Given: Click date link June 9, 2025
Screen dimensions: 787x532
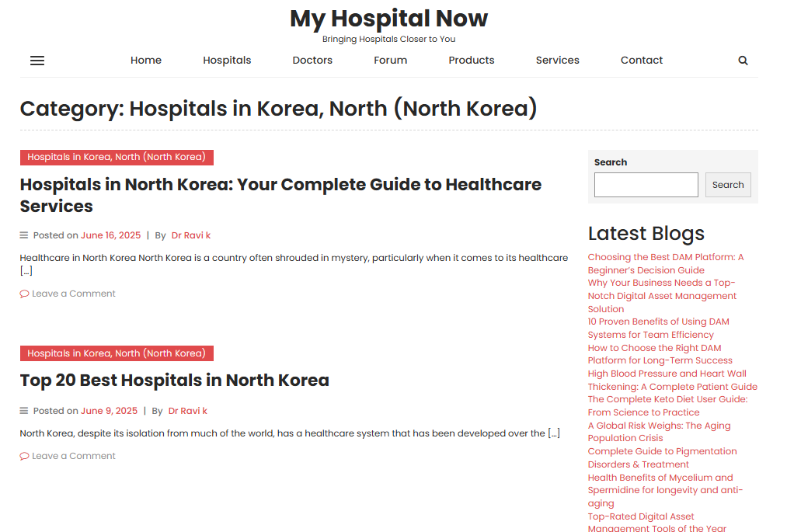Looking at the screenshot, I should pos(109,411).
